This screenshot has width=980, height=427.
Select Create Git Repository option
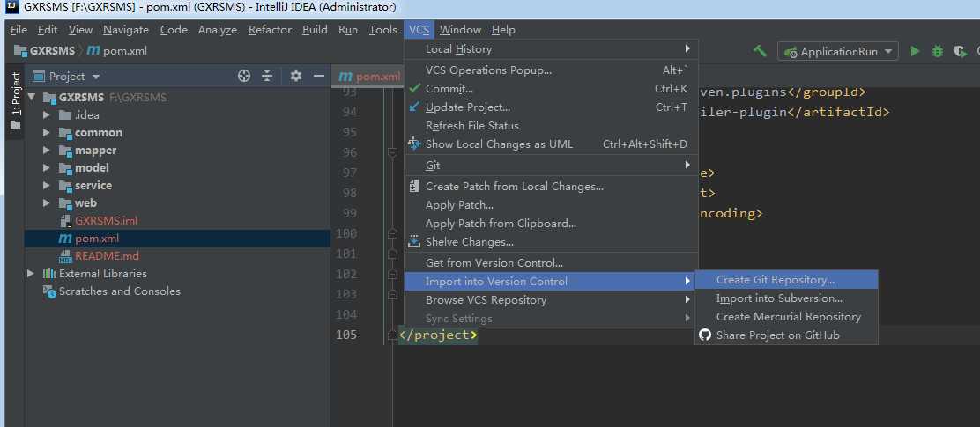point(787,280)
